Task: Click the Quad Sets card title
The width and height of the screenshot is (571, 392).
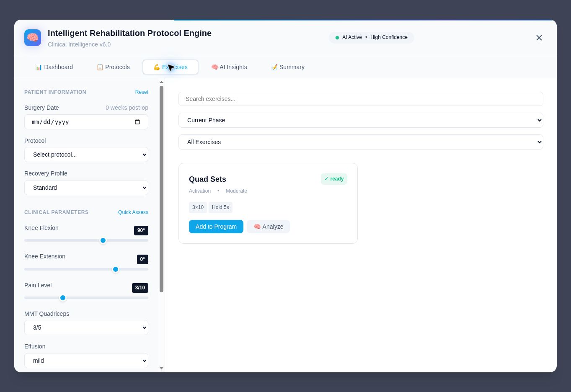Action: click(207, 179)
